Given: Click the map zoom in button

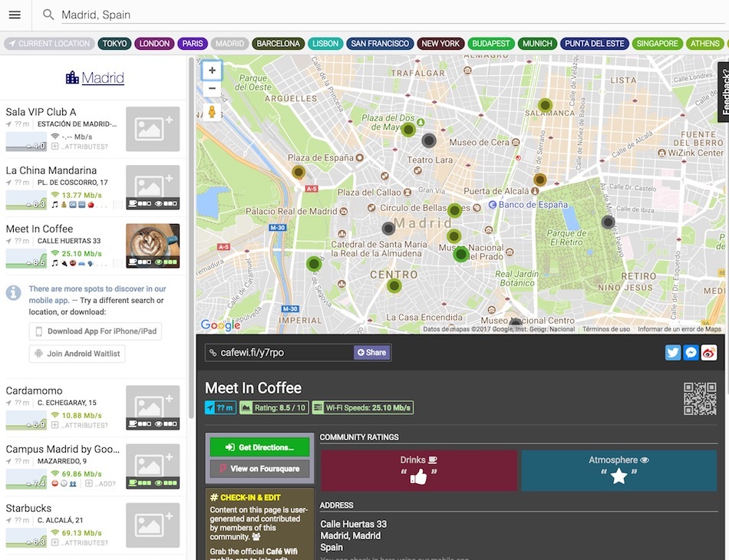Looking at the screenshot, I should click(212, 71).
